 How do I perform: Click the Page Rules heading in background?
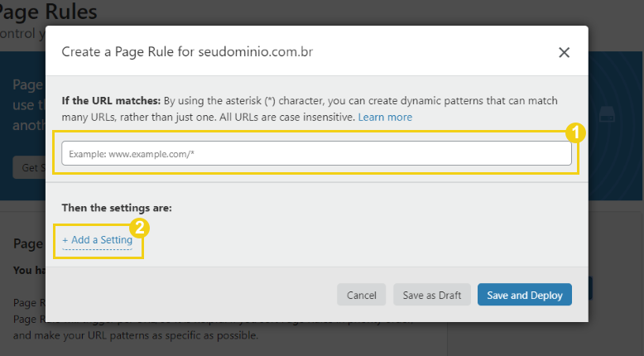[x=49, y=11]
